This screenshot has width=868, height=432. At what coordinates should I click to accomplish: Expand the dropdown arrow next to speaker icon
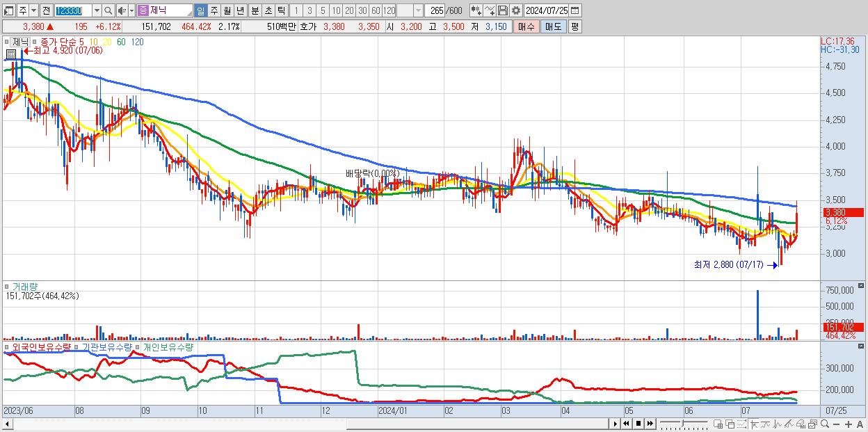(x=131, y=10)
